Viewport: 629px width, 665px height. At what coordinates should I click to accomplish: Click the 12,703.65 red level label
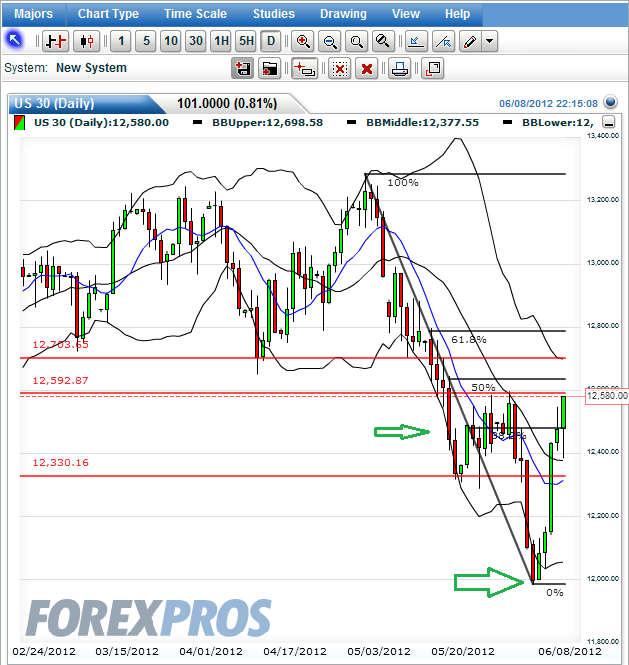point(61,345)
